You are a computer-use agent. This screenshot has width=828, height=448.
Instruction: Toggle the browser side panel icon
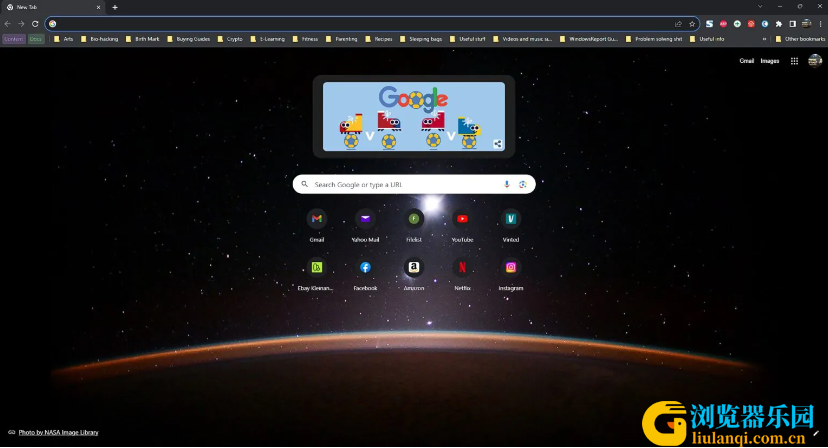click(792, 24)
